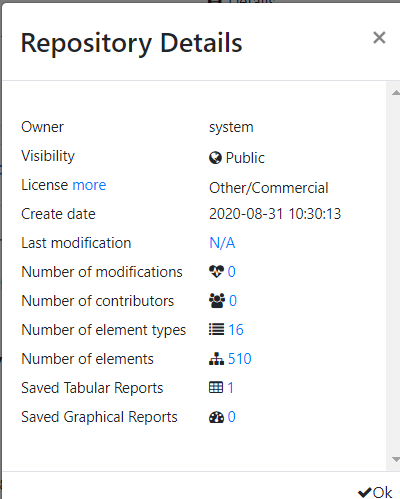Open the 1 saved tabular report link
The image size is (400, 499).
pos(231,388)
